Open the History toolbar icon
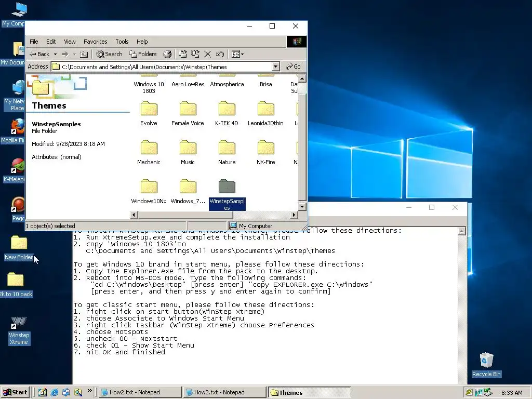The image size is (532, 399). (x=167, y=54)
